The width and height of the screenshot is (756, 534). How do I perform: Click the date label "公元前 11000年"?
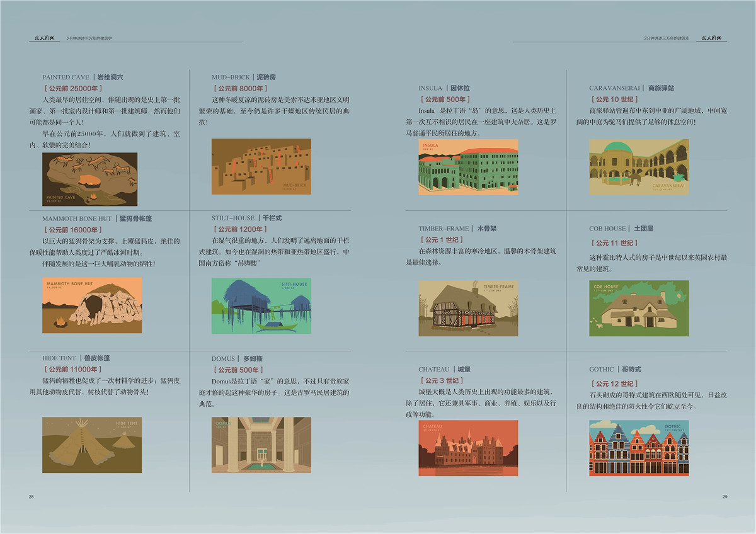(x=73, y=369)
